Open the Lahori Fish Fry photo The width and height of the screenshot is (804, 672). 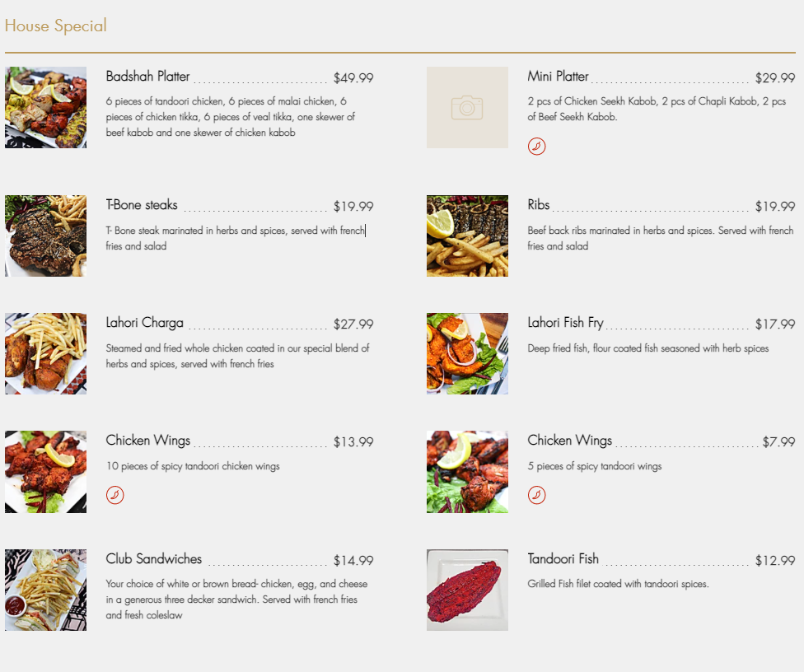point(467,353)
